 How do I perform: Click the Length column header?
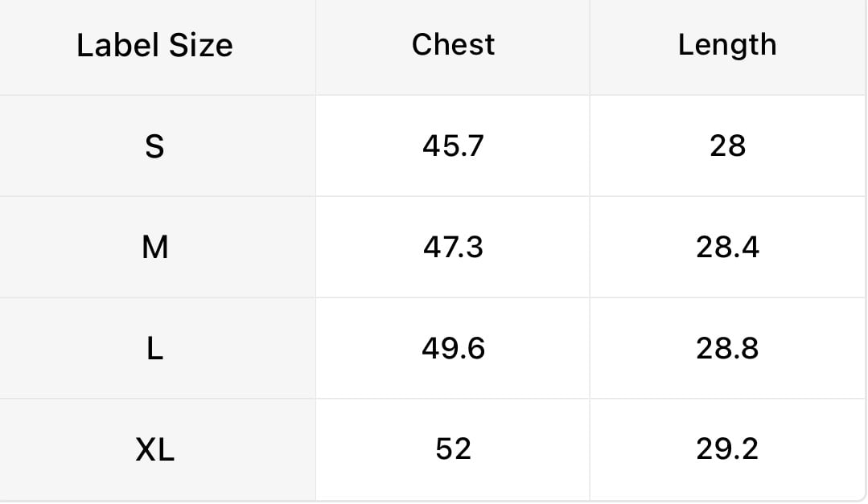click(727, 45)
